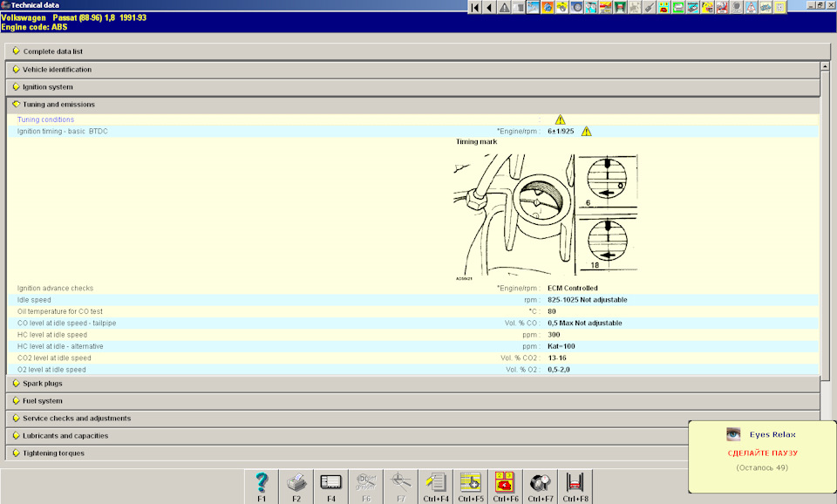
Task: Expand the Ignition system section
Action: click(x=413, y=87)
